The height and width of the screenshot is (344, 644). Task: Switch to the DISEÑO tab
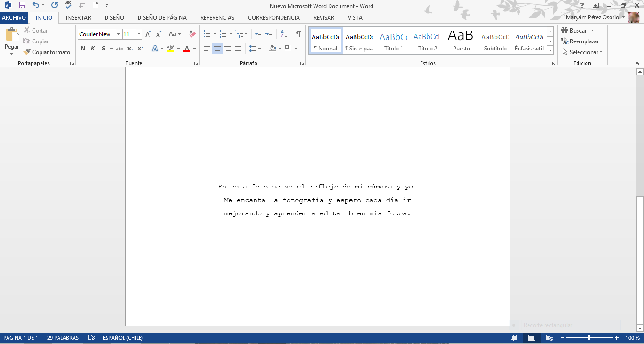pos(114,17)
